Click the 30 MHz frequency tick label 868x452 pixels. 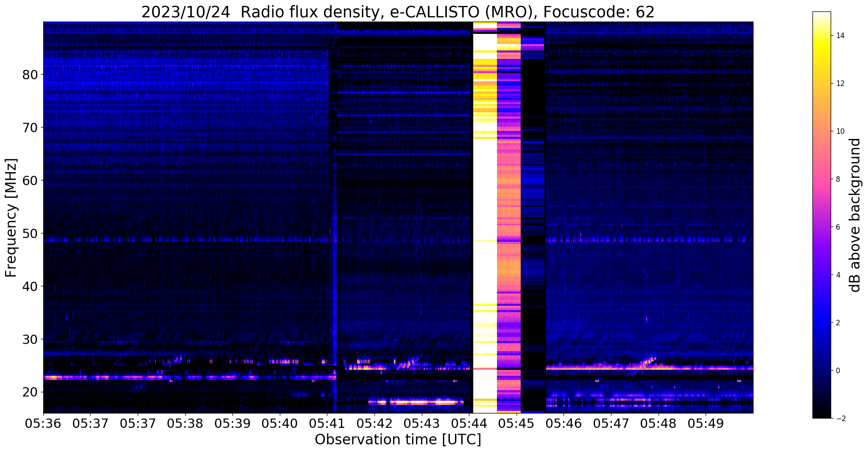click(30, 339)
